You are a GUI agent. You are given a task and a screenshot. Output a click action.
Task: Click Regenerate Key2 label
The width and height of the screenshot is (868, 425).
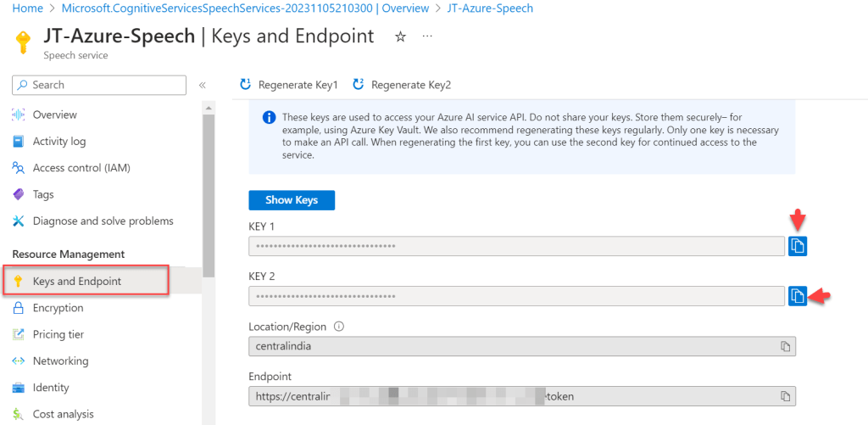coord(411,85)
